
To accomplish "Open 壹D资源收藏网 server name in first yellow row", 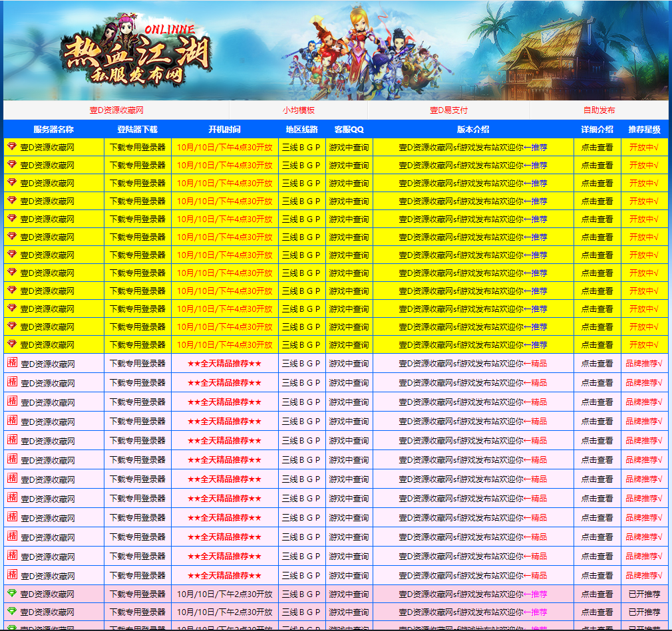I will click(x=47, y=148).
